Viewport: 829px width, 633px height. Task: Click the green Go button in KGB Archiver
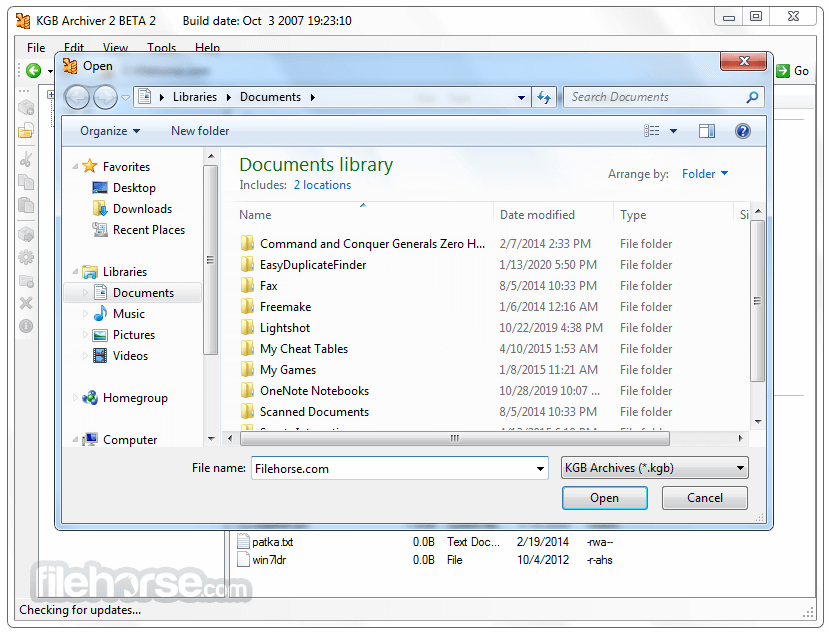point(792,70)
